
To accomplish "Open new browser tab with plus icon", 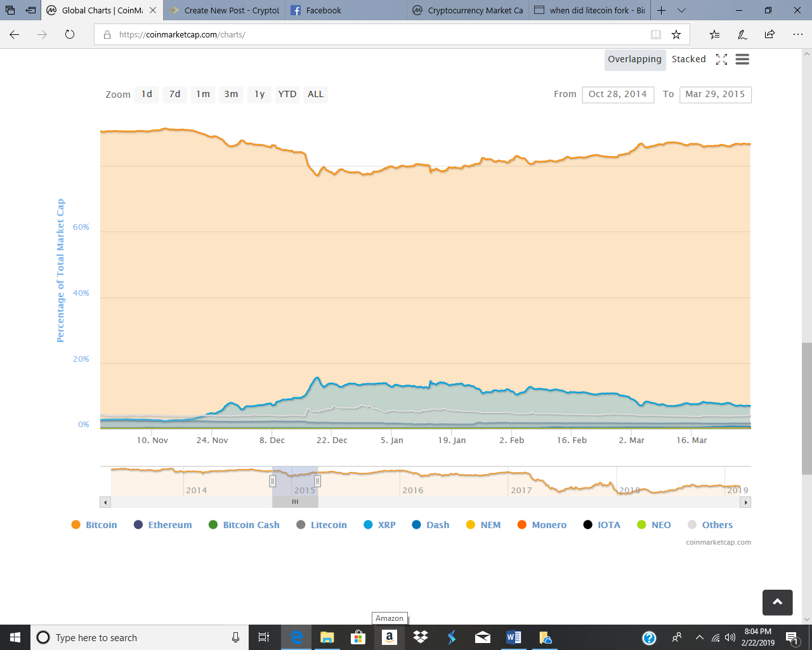I will 661,10.
